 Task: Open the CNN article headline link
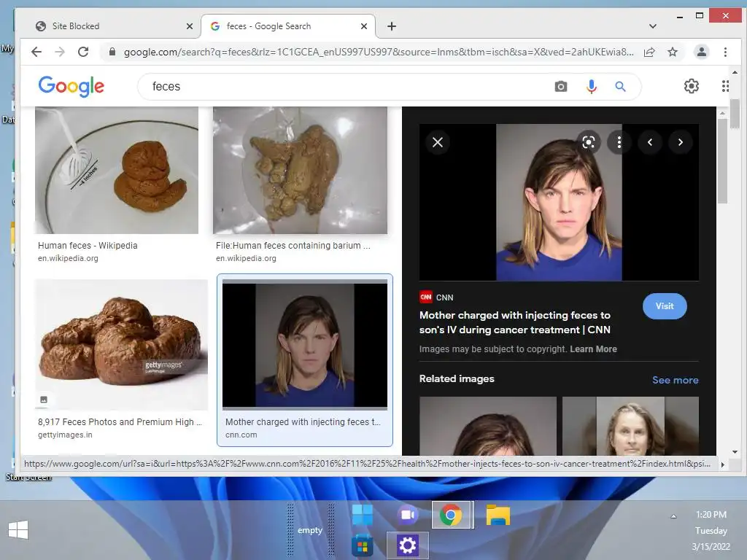pyautogui.click(x=514, y=322)
